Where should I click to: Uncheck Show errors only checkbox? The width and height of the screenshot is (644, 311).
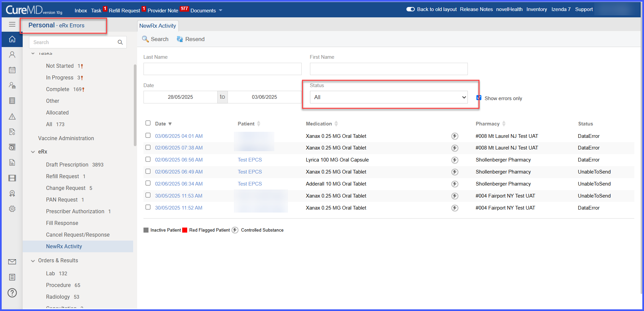(479, 98)
